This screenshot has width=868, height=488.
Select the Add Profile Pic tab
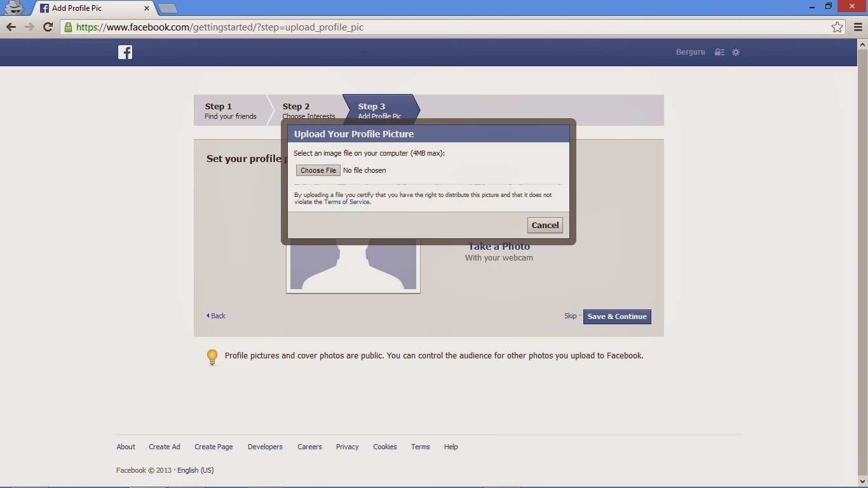[x=93, y=8]
